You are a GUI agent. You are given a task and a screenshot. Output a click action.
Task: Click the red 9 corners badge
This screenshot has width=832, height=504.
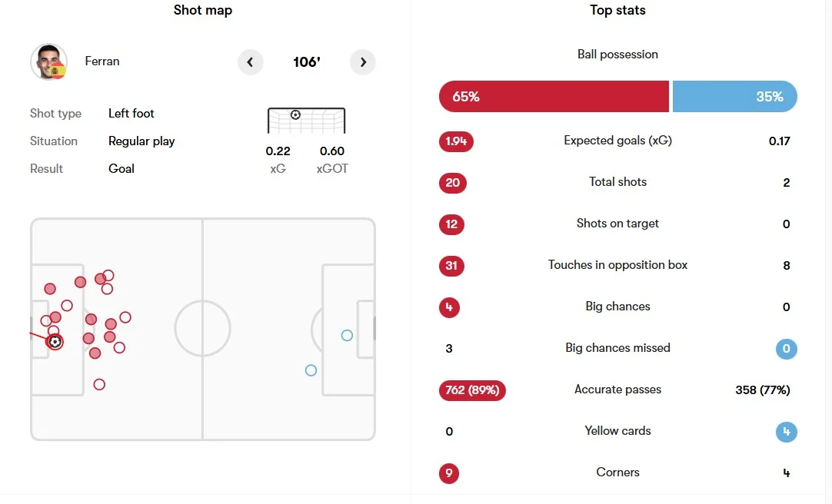tap(449, 473)
